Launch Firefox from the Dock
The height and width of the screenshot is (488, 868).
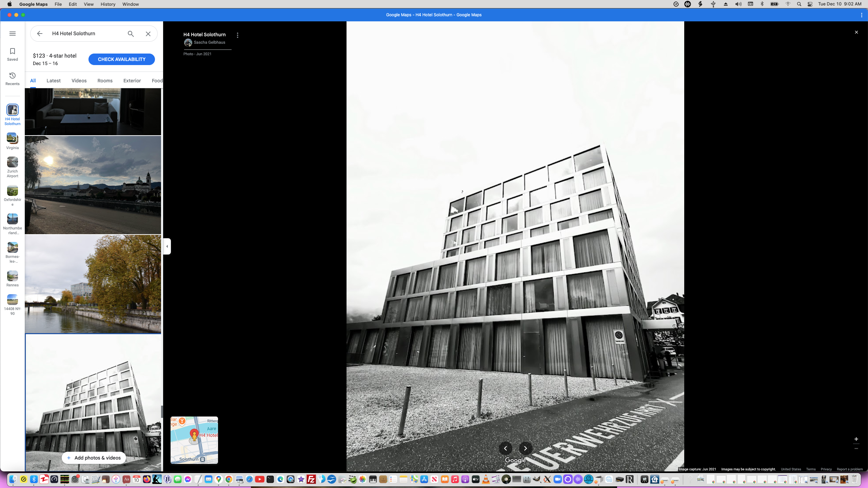click(146, 480)
